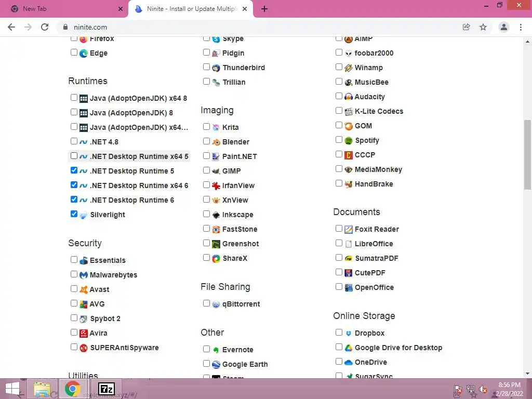Click the Audacity headphones icon

[349, 97]
